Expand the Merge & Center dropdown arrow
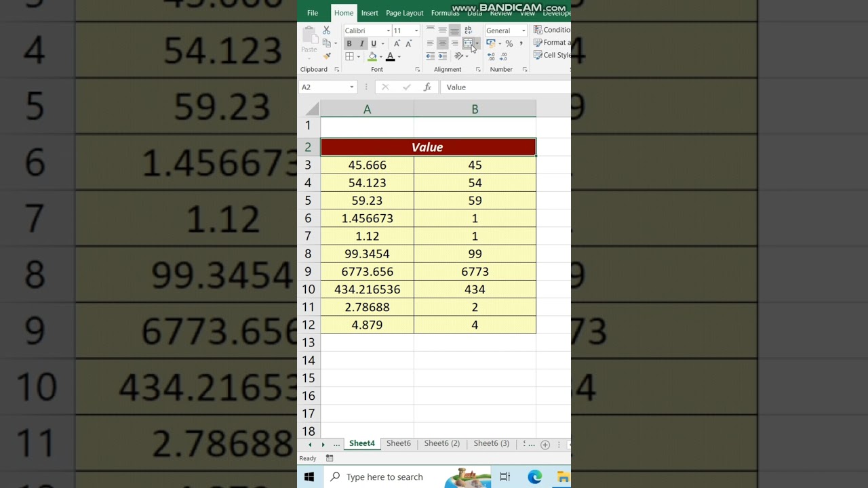The image size is (868, 488). [477, 43]
